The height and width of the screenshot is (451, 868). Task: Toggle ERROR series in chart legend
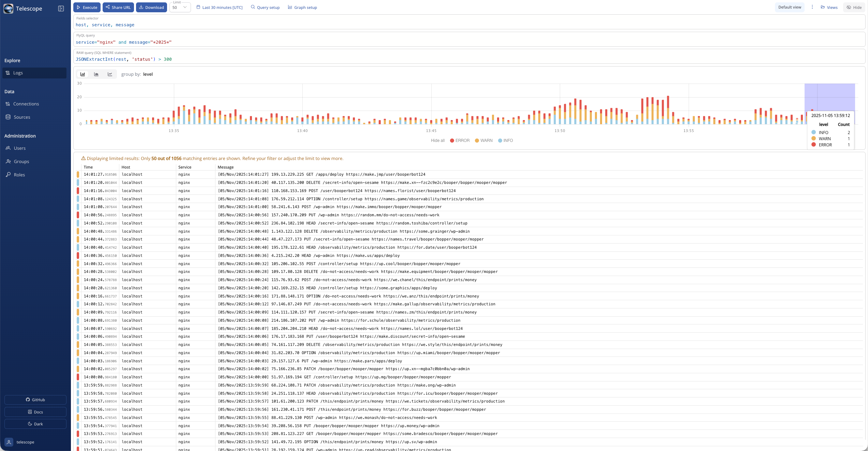coord(460,141)
